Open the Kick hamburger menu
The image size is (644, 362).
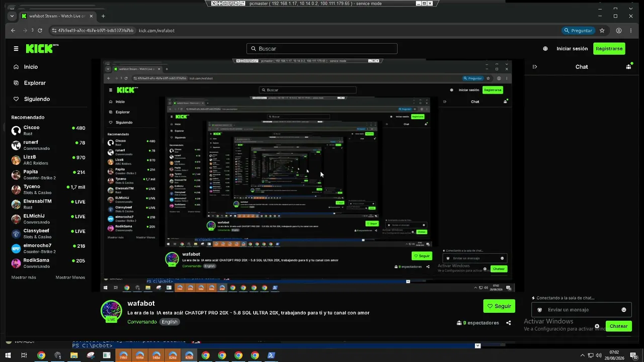coord(16,49)
